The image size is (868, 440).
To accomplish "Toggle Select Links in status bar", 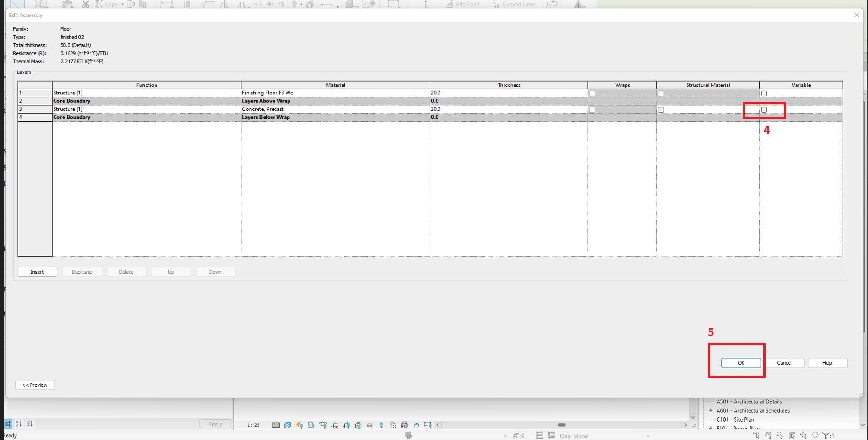I will tap(757, 436).
